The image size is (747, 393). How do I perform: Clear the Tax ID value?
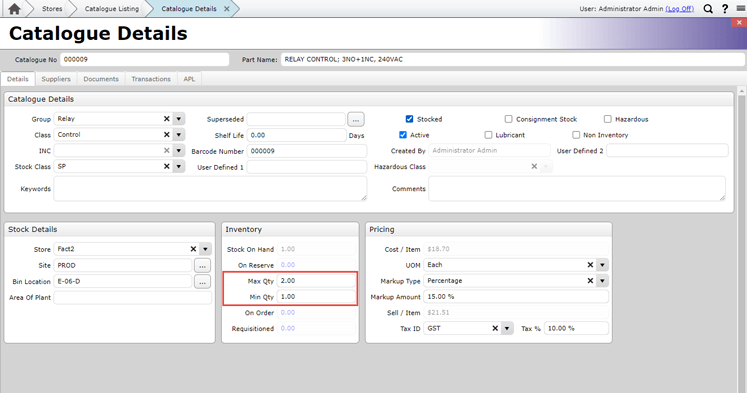pyautogui.click(x=495, y=328)
